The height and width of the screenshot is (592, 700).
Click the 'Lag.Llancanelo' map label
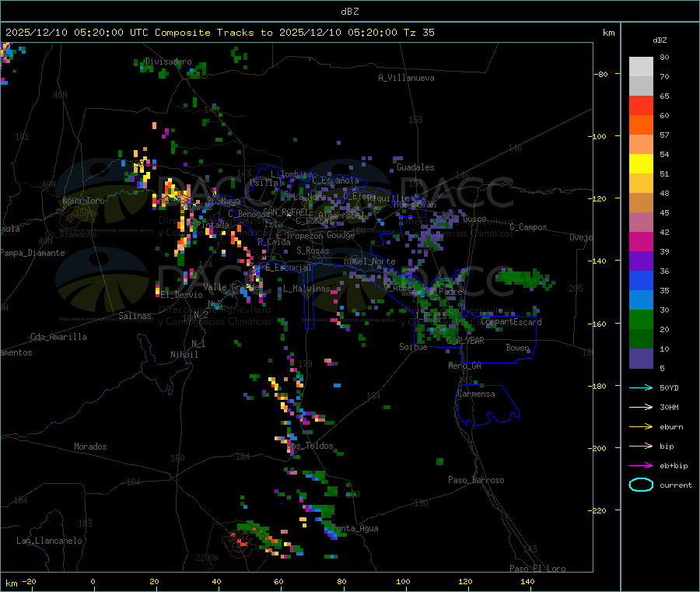click(50, 541)
